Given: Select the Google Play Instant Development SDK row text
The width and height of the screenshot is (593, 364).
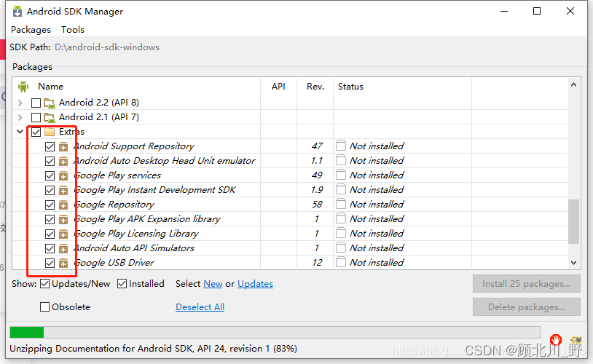Looking at the screenshot, I should click(x=155, y=190).
